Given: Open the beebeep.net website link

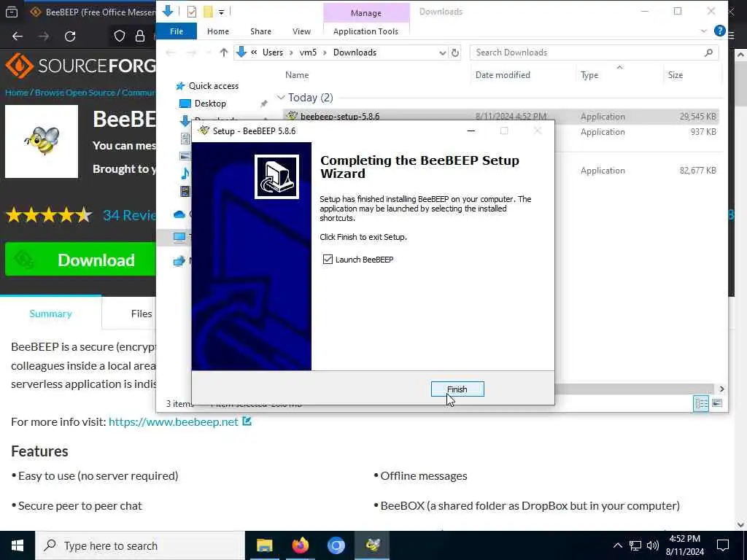Looking at the screenshot, I should tap(174, 422).
